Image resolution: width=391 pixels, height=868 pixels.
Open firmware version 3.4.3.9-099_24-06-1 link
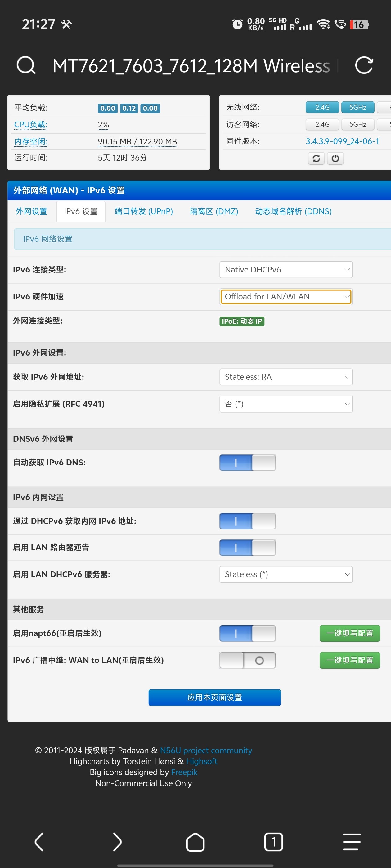click(x=342, y=141)
